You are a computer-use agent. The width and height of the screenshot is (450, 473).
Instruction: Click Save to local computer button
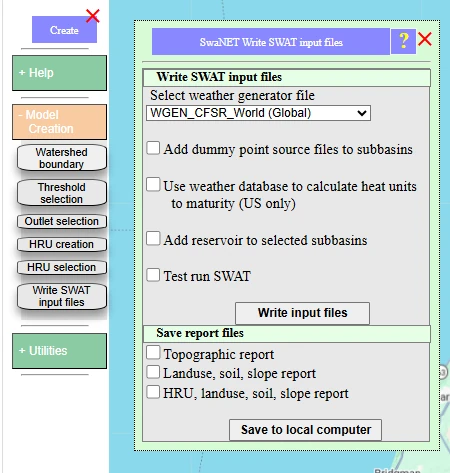(x=306, y=430)
